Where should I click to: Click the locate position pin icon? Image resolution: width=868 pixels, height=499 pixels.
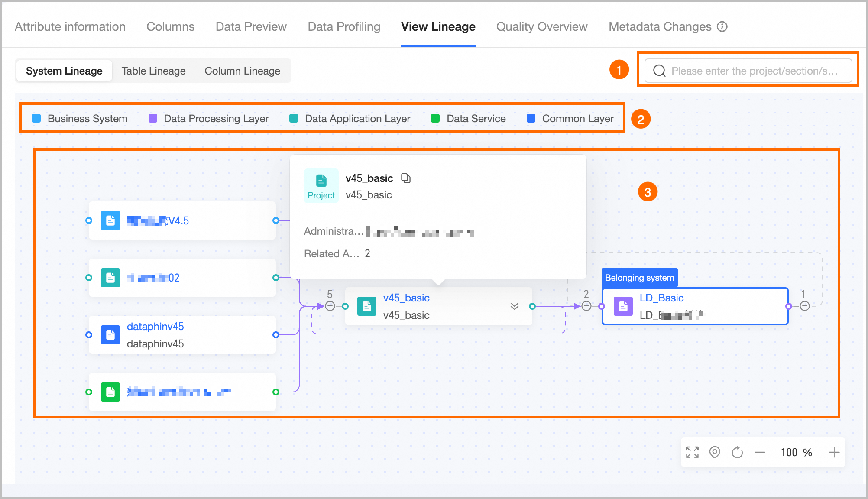[715, 452]
